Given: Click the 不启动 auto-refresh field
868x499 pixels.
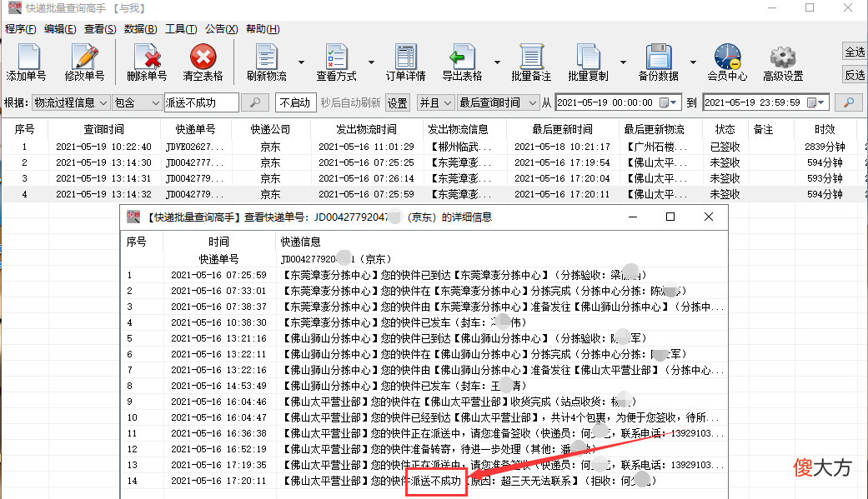Looking at the screenshot, I should click(295, 102).
